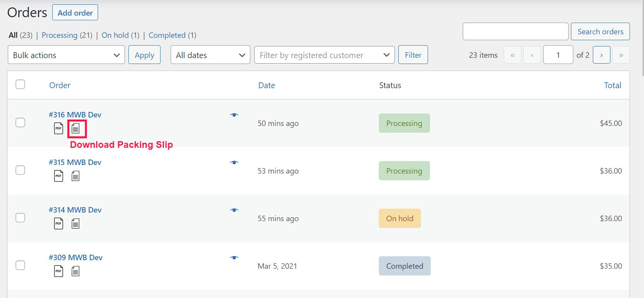Focus the order search text field
The height and width of the screenshot is (298, 644).
[515, 32]
